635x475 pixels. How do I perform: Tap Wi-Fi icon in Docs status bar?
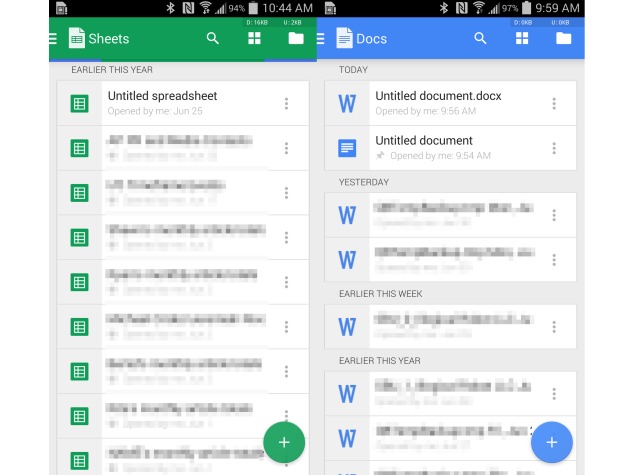(479, 8)
